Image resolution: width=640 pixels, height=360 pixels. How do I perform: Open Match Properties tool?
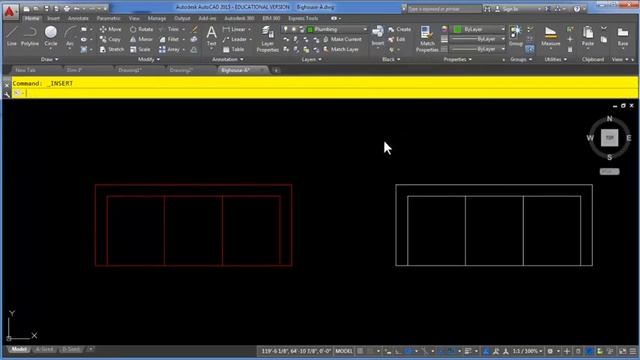[x=427, y=39]
